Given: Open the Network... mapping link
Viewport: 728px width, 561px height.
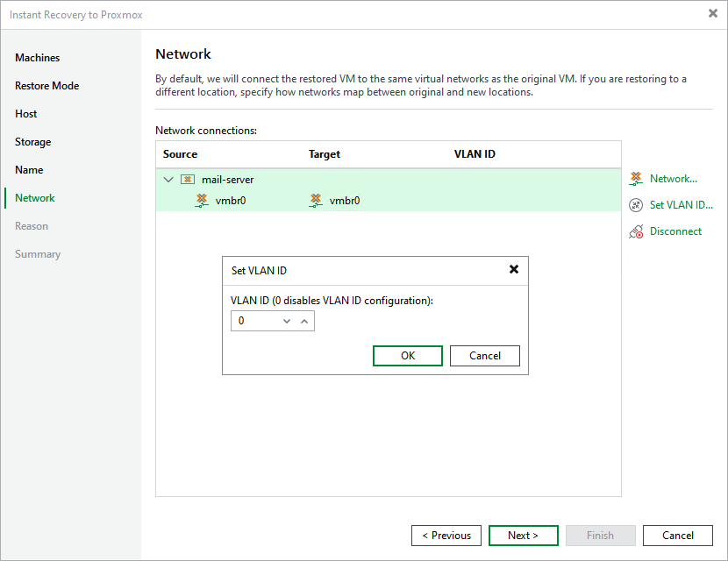Looking at the screenshot, I should coord(674,179).
